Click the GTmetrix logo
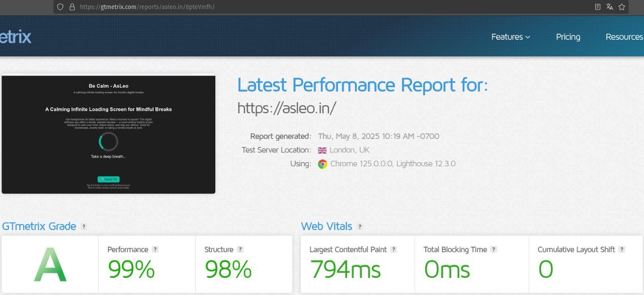This screenshot has height=295, width=644. [16, 37]
